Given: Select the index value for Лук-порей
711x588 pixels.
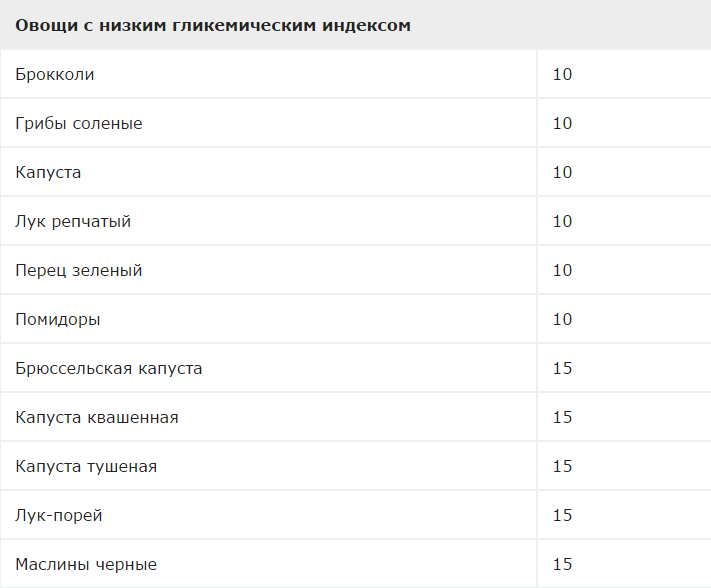Looking at the screenshot, I should 562,515.
